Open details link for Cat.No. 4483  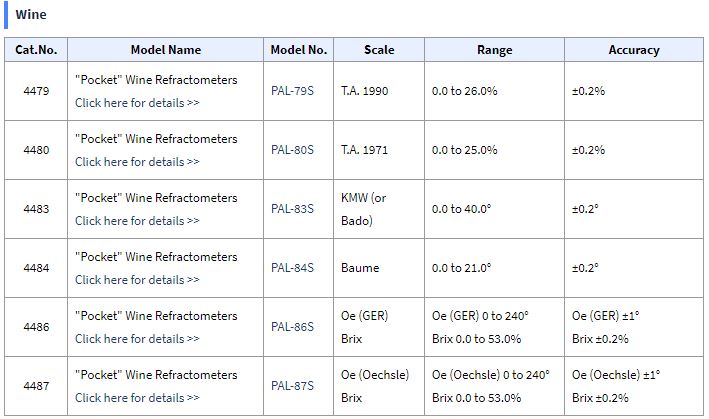tap(137, 221)
